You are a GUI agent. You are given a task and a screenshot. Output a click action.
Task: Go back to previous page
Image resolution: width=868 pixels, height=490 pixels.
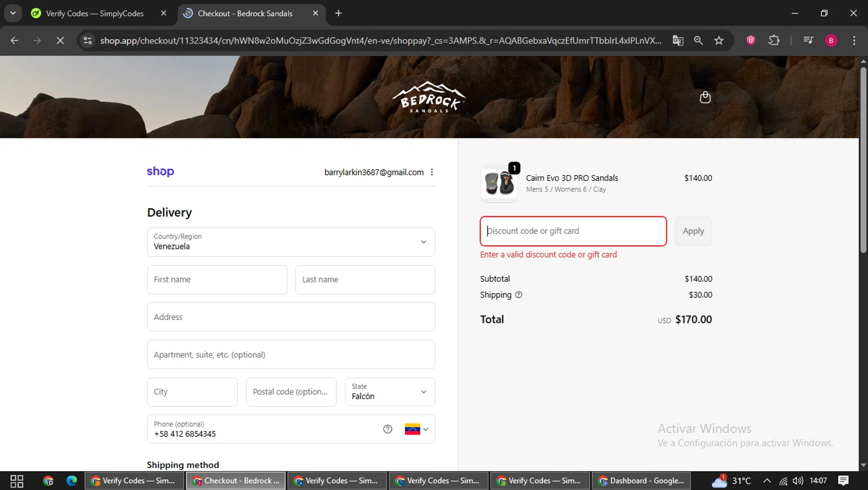14,40
